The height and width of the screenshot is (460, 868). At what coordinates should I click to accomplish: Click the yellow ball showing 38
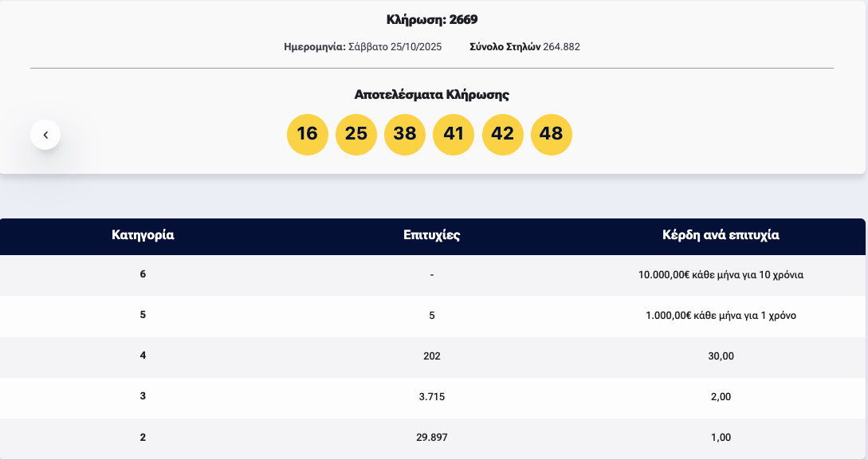pos(405,134)
